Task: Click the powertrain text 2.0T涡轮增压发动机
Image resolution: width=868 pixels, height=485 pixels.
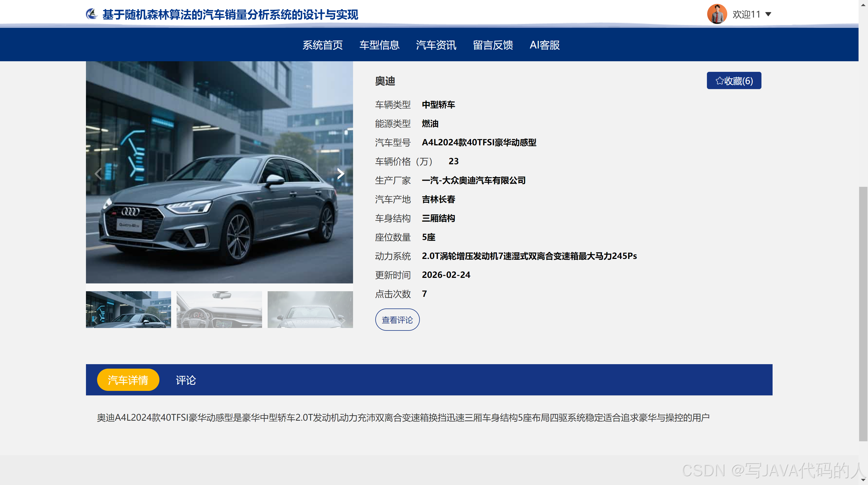Action: (x=460, y=256)
